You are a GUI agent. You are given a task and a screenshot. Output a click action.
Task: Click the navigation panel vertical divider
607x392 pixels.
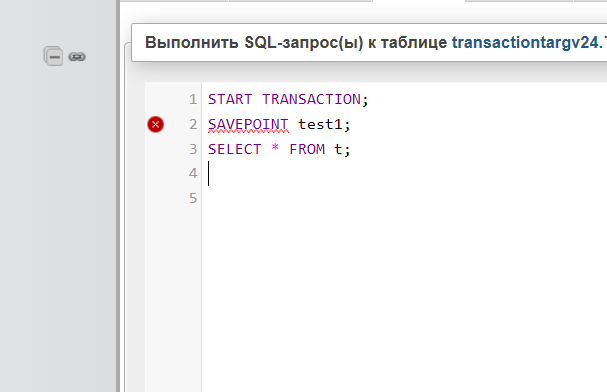click(x=118, y=196)
